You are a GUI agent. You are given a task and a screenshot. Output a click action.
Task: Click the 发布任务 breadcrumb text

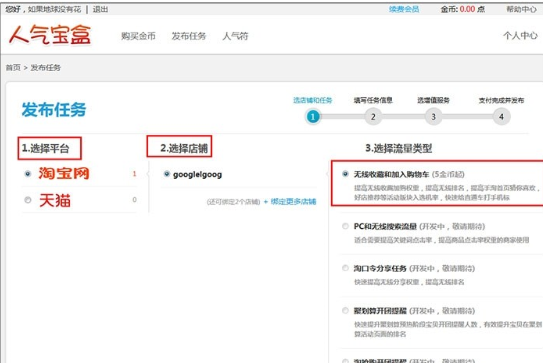click(x=45, y=68)
